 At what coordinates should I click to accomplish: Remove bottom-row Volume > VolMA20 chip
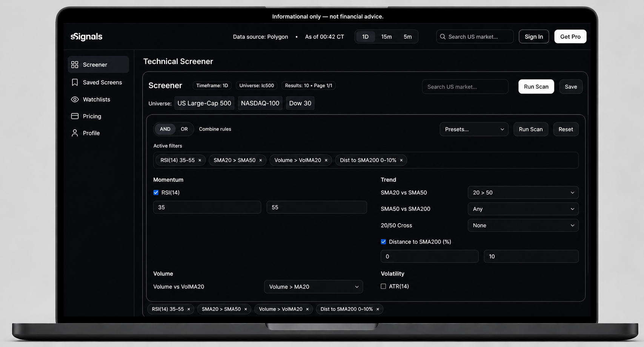(x=307, y=309)
